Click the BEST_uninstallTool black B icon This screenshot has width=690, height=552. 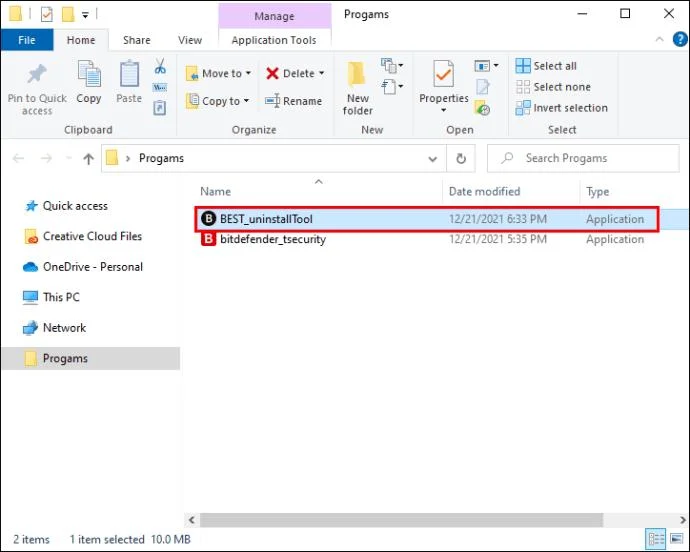point(208,218)
